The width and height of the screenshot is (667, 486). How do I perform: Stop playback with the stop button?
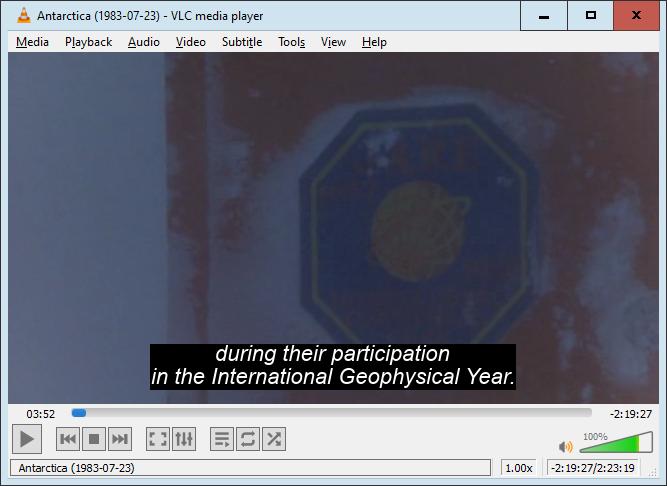point(94,439)
